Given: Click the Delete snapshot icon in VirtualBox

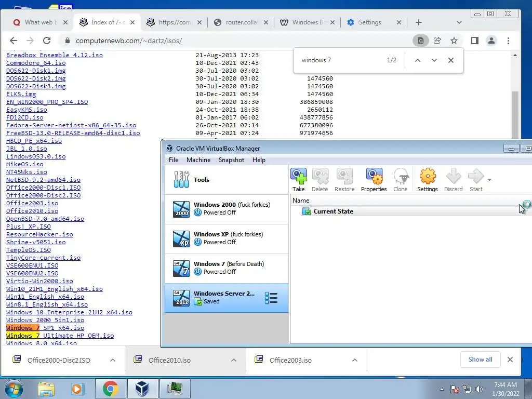Looking at the screenshot, I should [320, 177].
